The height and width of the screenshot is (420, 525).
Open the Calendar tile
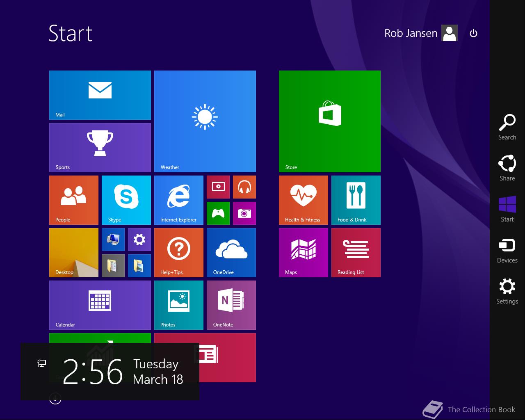pyautogui.click(x=100, y=305)
